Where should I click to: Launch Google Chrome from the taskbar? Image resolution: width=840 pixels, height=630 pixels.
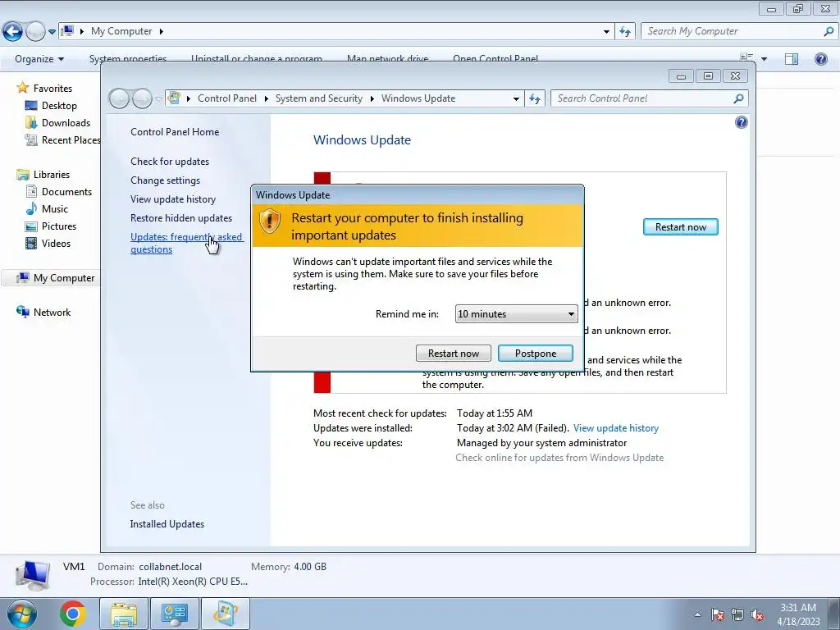[x=72, y=614]
